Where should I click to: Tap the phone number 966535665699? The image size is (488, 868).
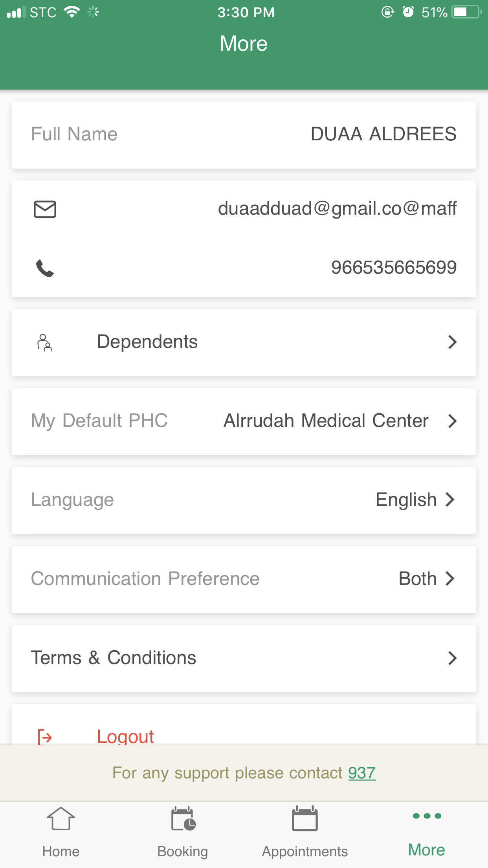[x=394, y=268]
